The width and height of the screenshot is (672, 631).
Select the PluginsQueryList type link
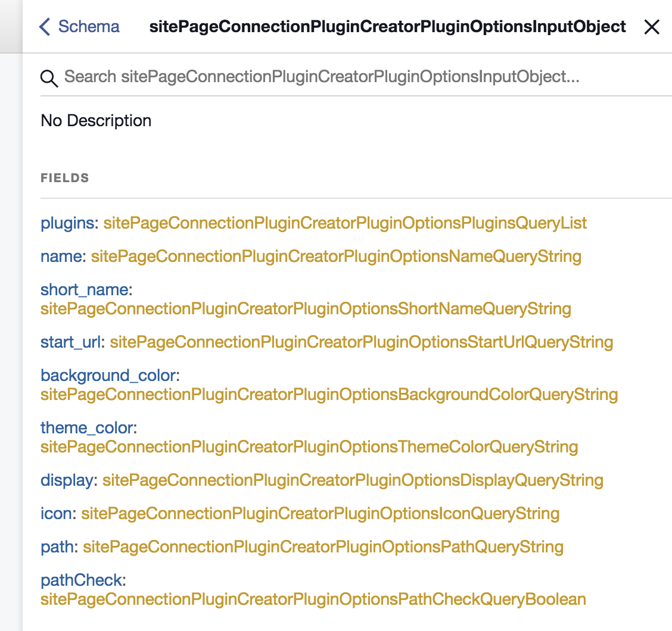coord(344,223)
